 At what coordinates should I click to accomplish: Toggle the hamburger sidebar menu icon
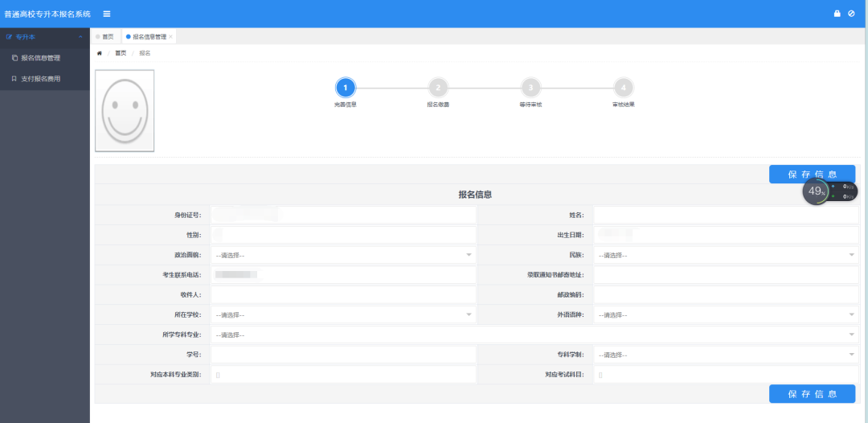pos(107,14)
